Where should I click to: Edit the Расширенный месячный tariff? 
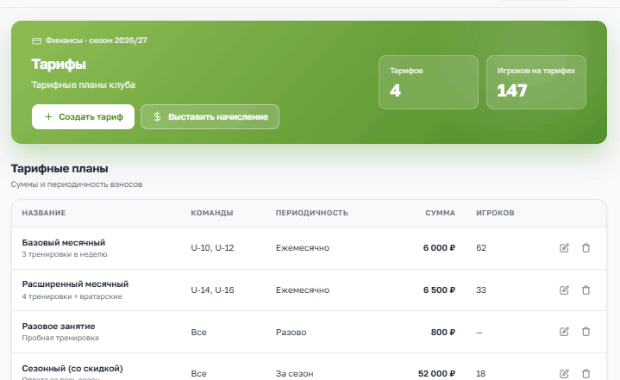[x=564, y=290]
